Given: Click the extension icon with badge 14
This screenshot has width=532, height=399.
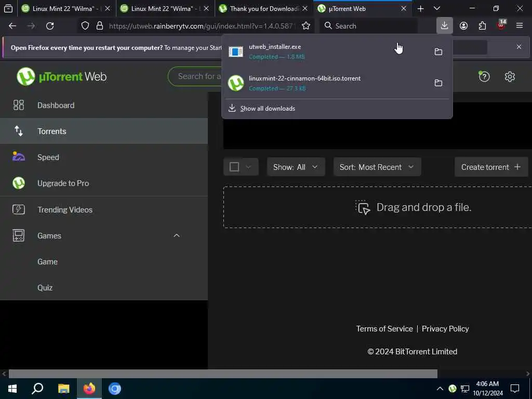Looking at the screenshot, I should [x=501, y=25].
